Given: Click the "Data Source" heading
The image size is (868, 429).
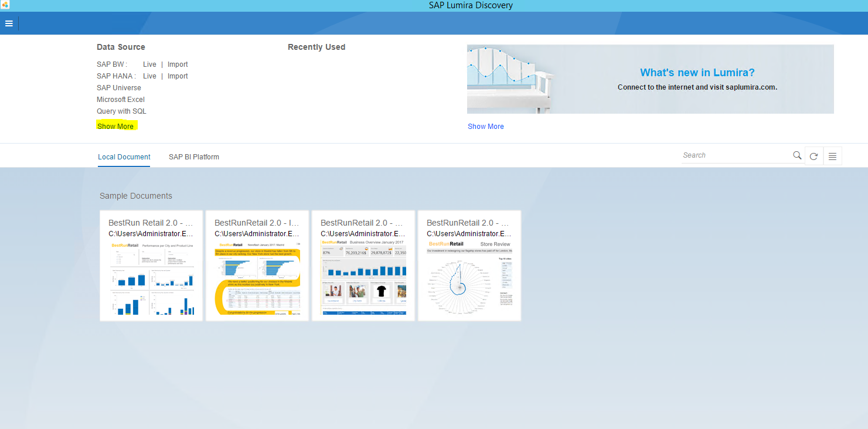Looking at the screenshot, I should tap(121, 47).
